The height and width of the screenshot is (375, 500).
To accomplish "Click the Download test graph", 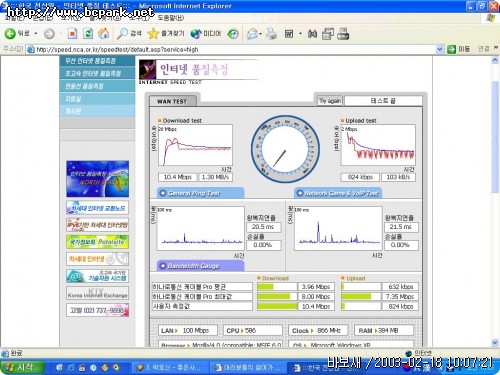I will tap(195, 145).
